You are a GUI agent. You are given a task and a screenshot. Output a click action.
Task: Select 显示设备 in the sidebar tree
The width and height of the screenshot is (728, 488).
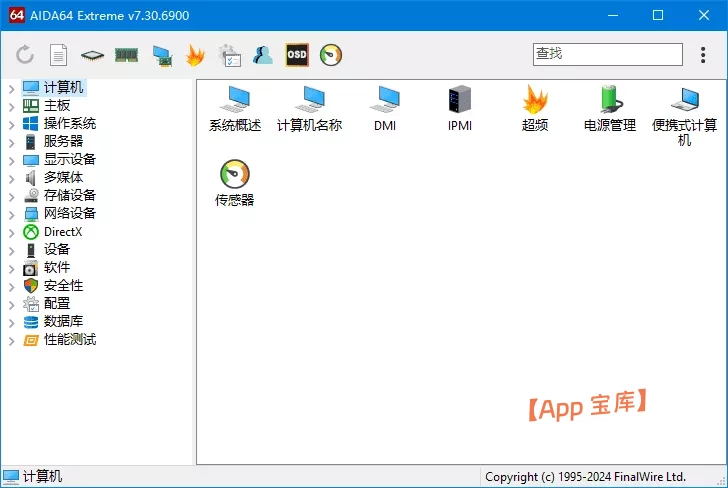pos(59,159)
